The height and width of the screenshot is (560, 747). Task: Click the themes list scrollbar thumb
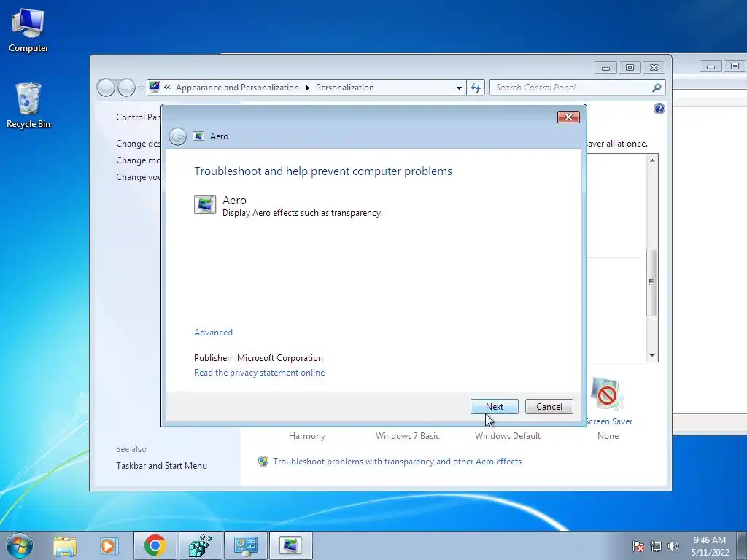(651, 282)
